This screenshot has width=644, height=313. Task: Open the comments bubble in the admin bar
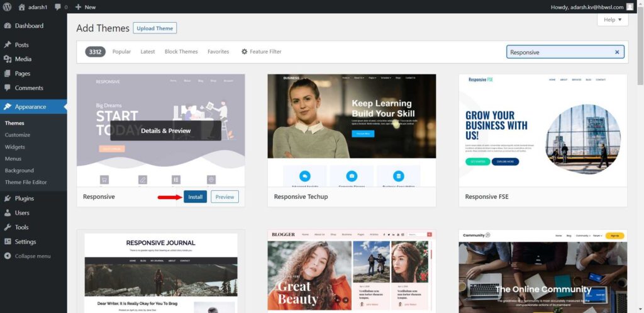[x=61, y=7]
